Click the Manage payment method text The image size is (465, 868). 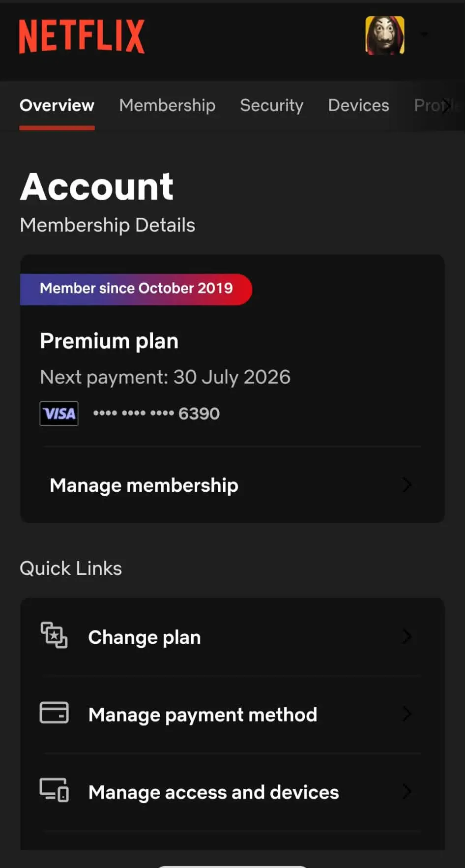[x=203, y=715]
